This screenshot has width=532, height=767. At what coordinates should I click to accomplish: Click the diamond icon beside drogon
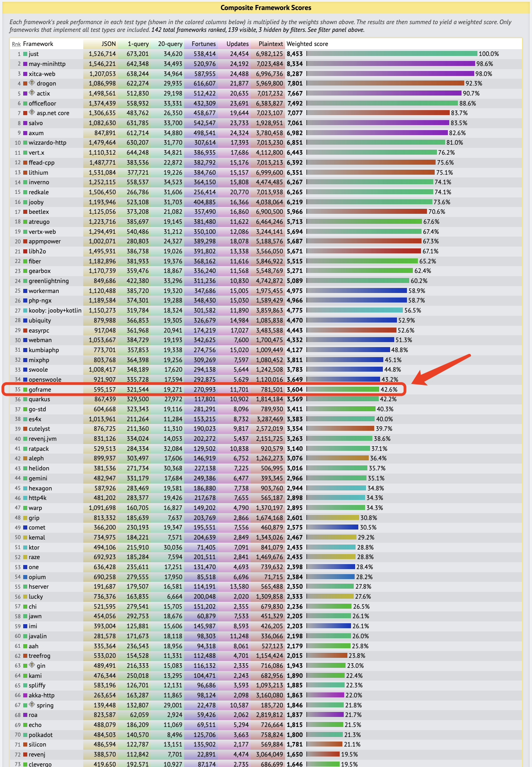pyautogui.click(x=32, y=83)
